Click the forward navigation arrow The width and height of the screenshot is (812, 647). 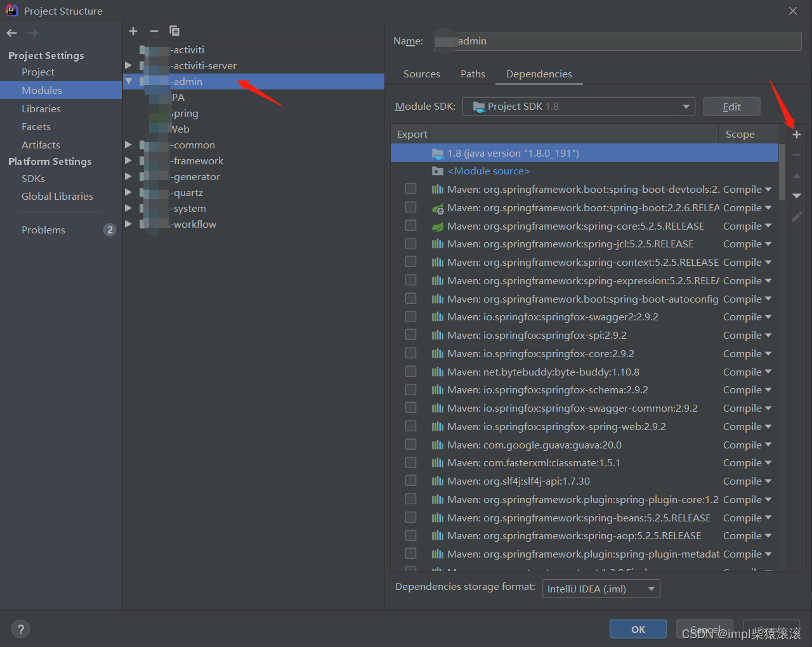pyautogui.click(x=33, y=33)
